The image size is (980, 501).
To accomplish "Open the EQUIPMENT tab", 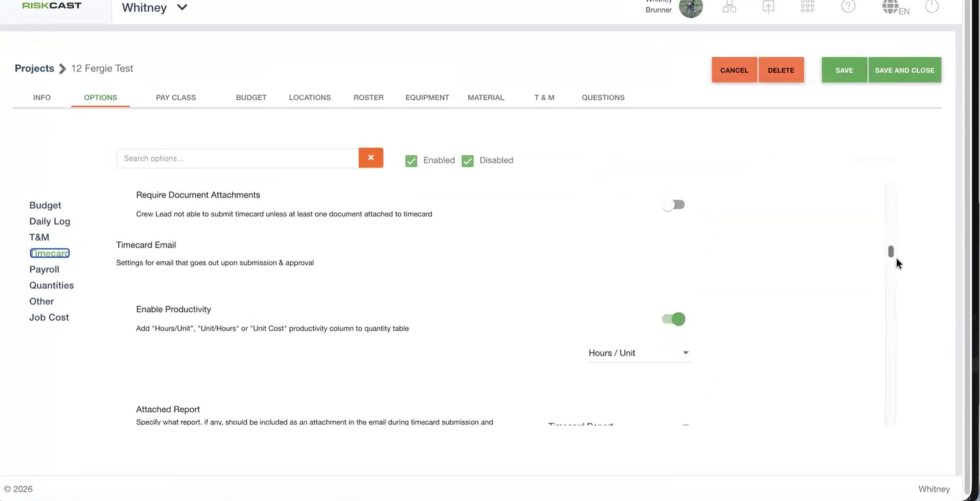I will tap(427, 97).
